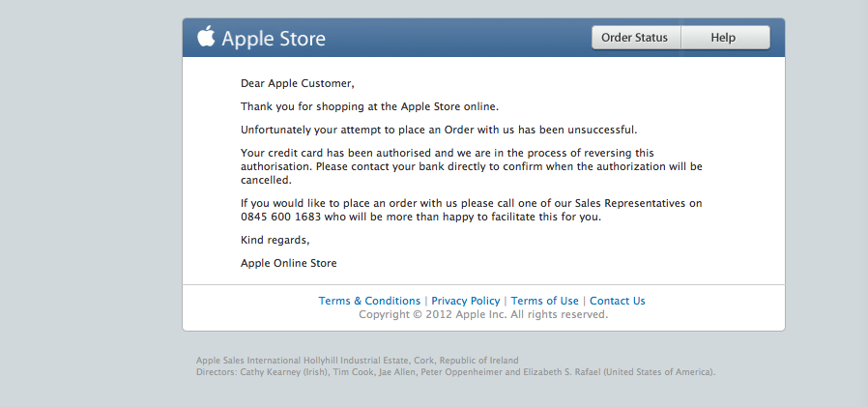The image size is (868, 407).
Task: Click the Apple logo icon
Action: (x=206, y=37)
